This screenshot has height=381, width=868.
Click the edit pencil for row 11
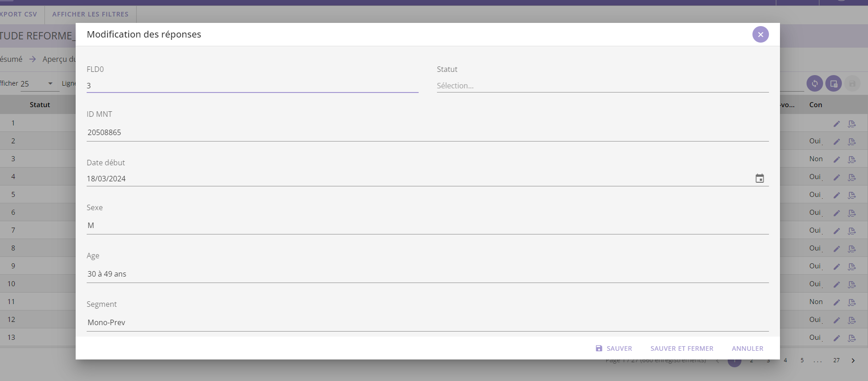(837, 302)
